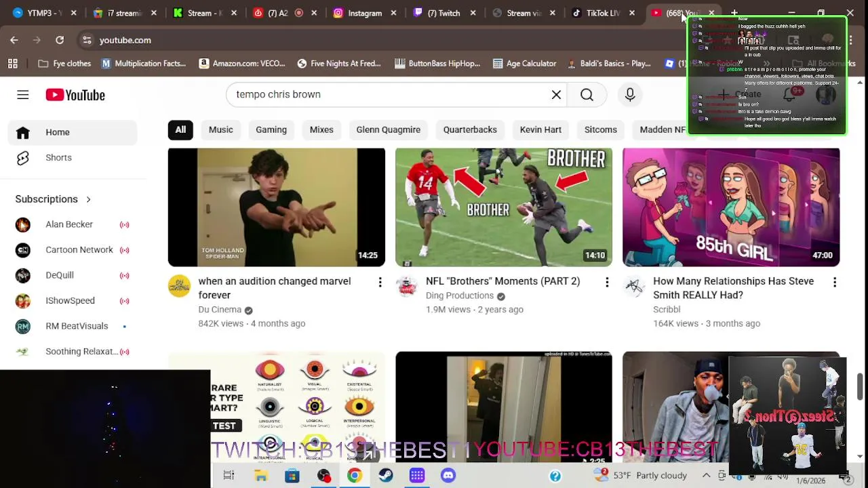Open Microsoft Store in the taskbar

pos(292,476)
